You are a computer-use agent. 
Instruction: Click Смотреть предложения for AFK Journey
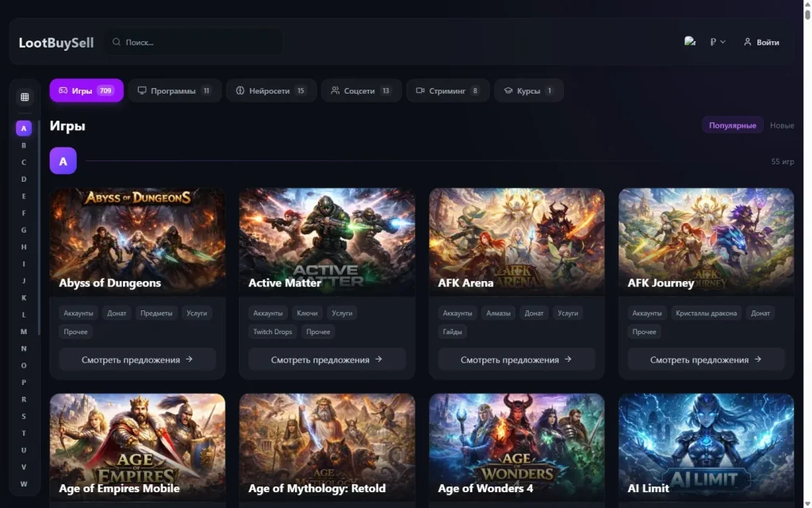(706, 360)
